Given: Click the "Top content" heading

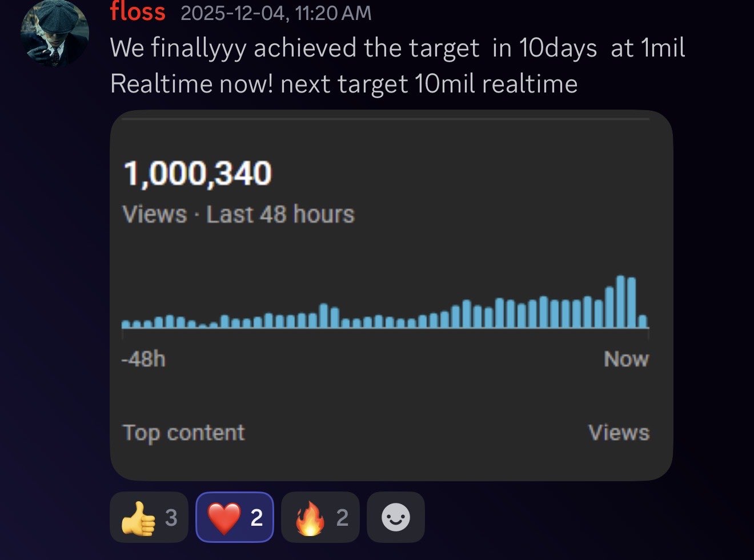Looking at the screenshot, I should click(183, 433).
